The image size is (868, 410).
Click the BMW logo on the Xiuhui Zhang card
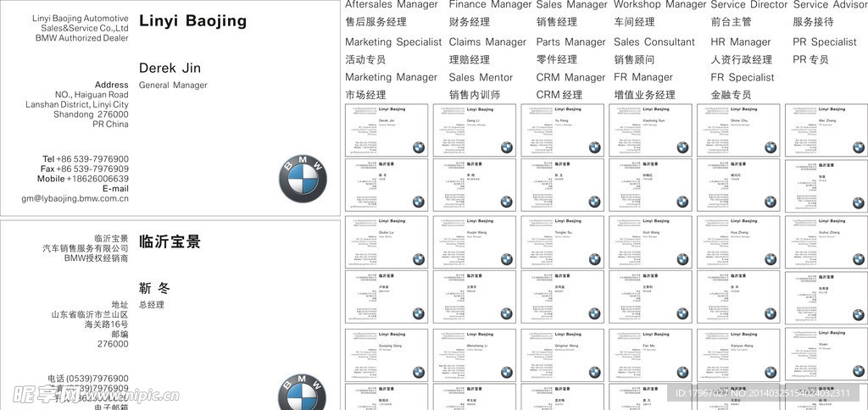coord(859,259)
